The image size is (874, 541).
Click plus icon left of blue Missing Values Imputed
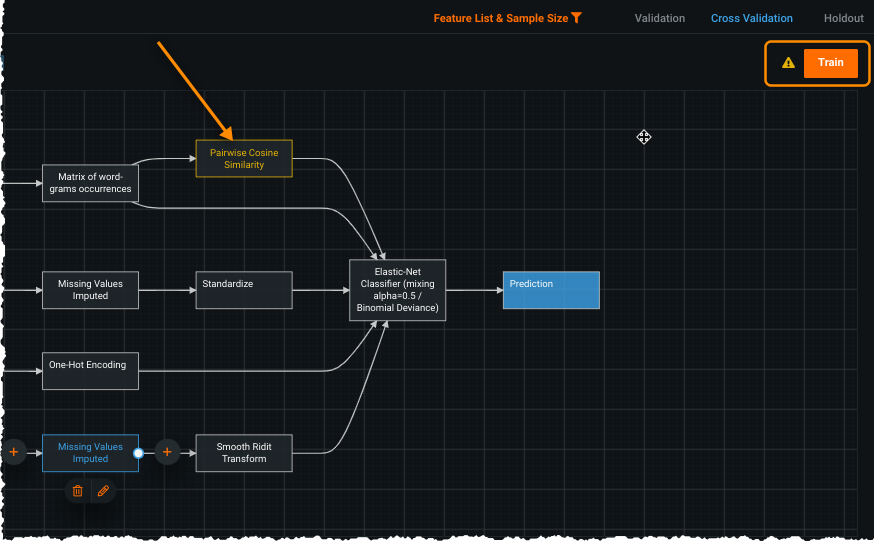[13, 453]
